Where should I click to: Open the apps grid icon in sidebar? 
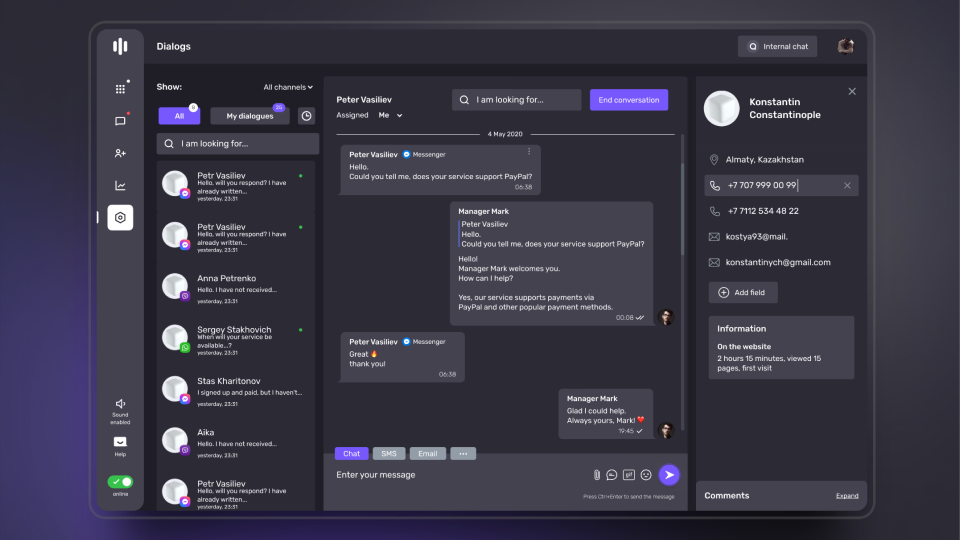120,89
